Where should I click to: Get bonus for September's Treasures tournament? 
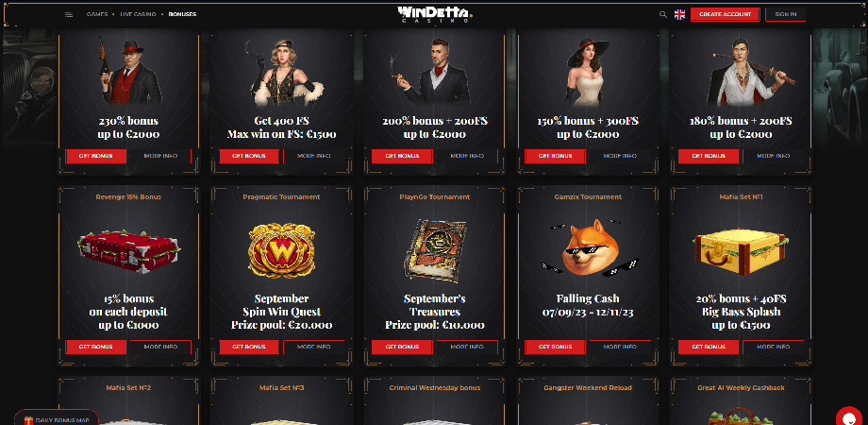click(403, 347)
